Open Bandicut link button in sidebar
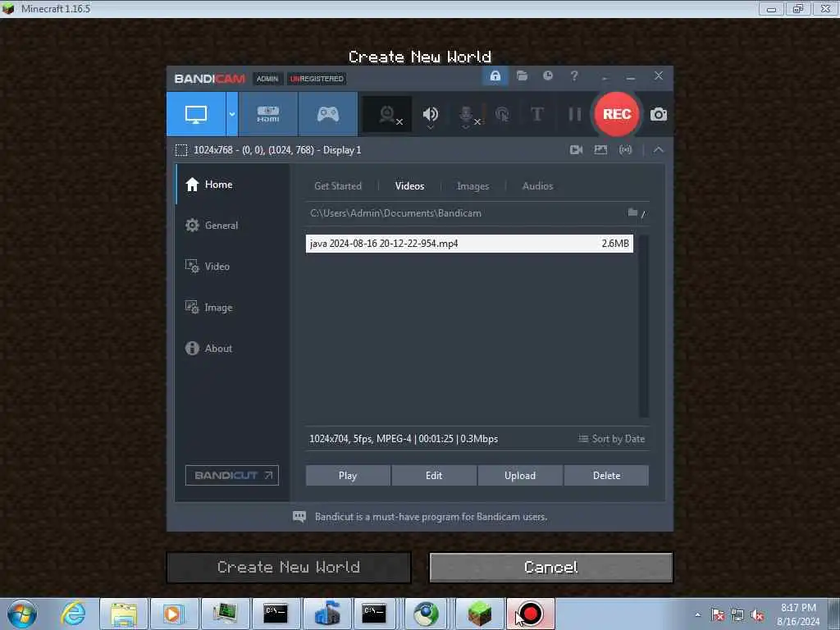 232,475
